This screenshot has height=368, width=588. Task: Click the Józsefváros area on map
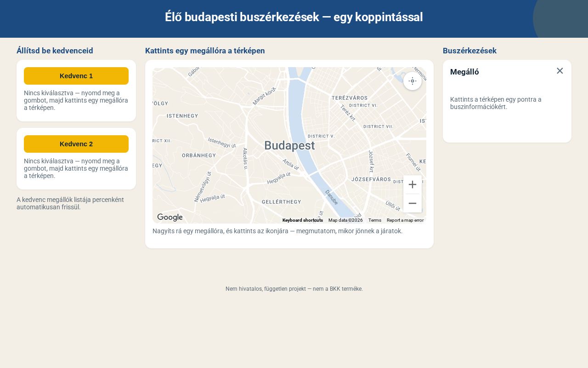tap(371, 179)
